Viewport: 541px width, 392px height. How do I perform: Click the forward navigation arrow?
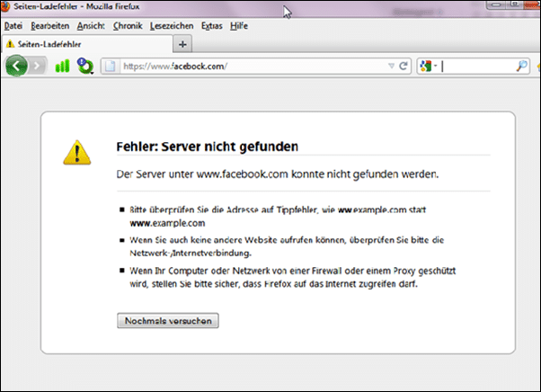point(37,66)
